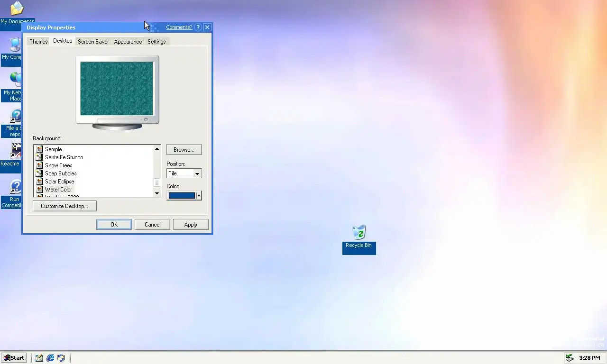Open the Position dropdown showing Tile
The width and height of the screenshot is (607, 364).
(x=184, y=173)
